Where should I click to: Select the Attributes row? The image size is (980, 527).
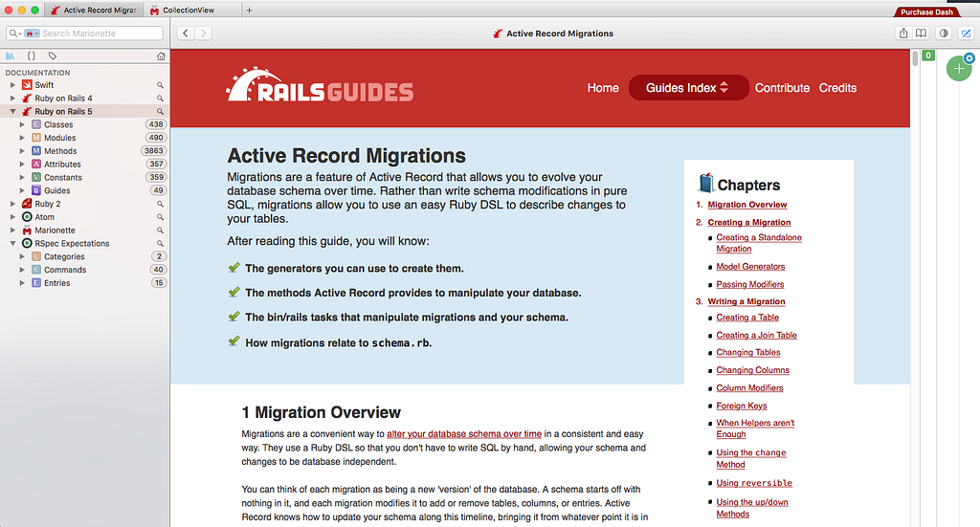(x=84, y=165)
